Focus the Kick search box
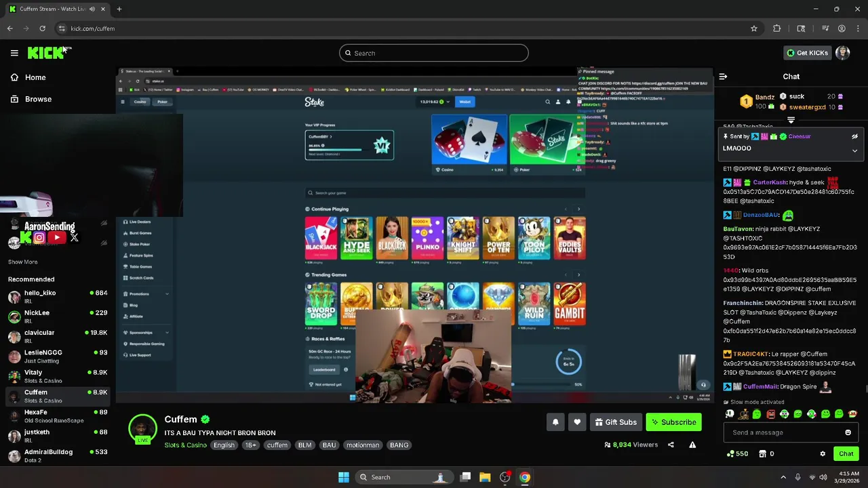 coord(434,53)
